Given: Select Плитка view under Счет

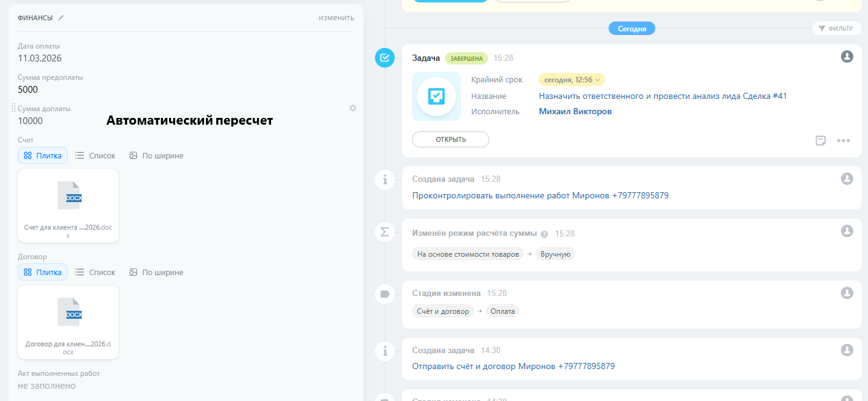Looking at the screenshot, I should pos(42,155).
